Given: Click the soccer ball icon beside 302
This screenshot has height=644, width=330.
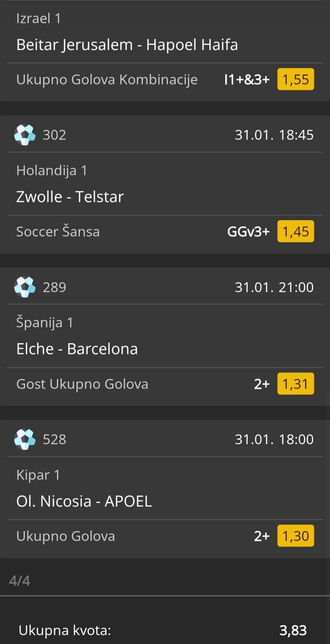Looking at the screenshot, I should pyautogui.click(x=25, y=135).
